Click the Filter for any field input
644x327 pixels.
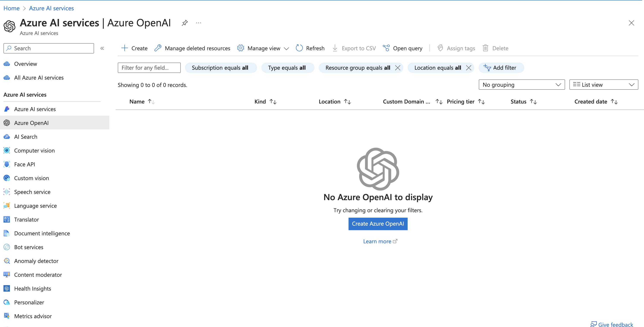pos(149,68)
